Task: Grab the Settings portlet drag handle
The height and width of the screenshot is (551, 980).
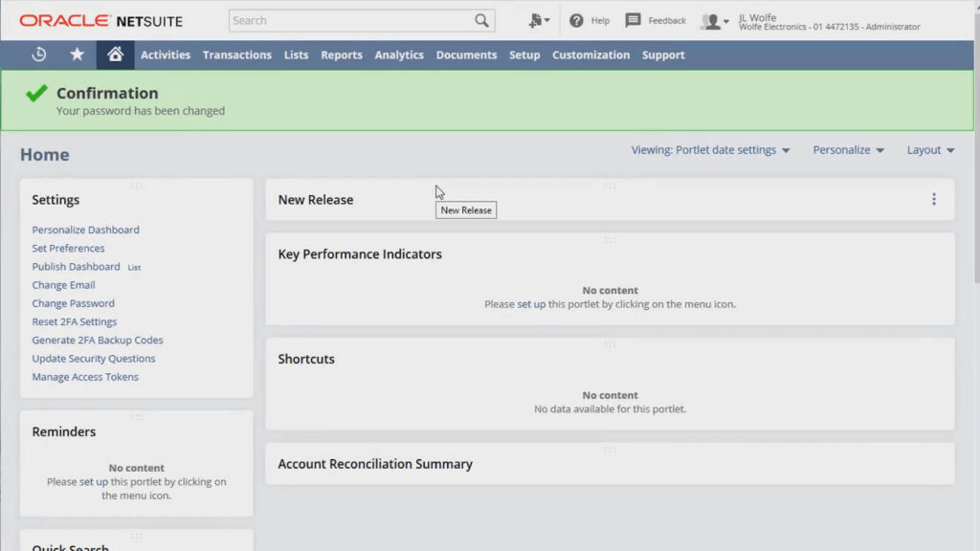Action: pyautogui.click(x=136, y=186)
